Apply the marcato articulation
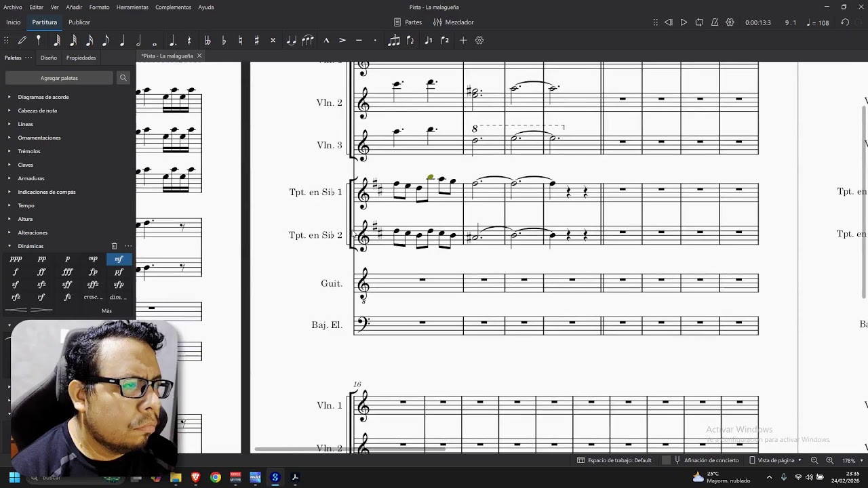 326,41
